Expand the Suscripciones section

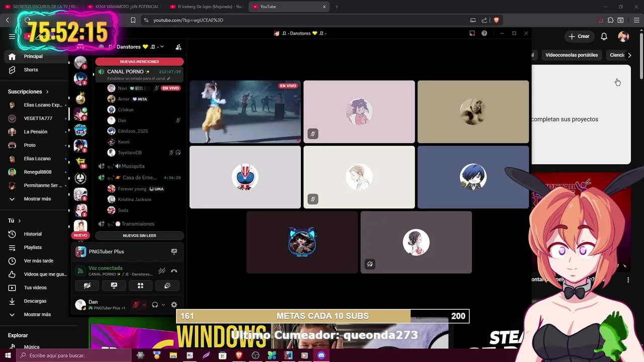[x=28, y=92]
